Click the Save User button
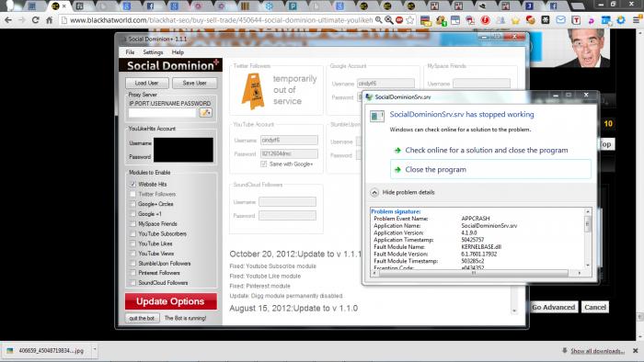The image size is (644, 362). 194,83
